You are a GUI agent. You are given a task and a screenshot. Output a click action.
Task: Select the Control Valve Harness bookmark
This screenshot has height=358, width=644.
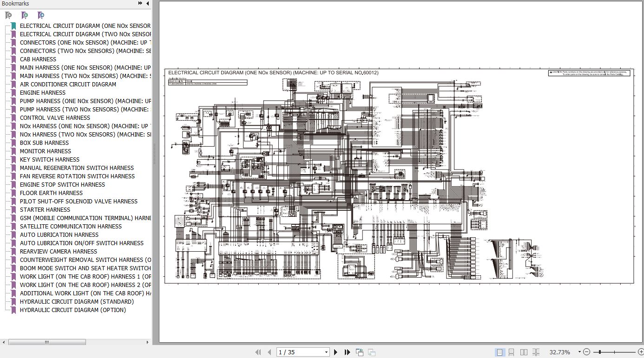coord(55,118)
